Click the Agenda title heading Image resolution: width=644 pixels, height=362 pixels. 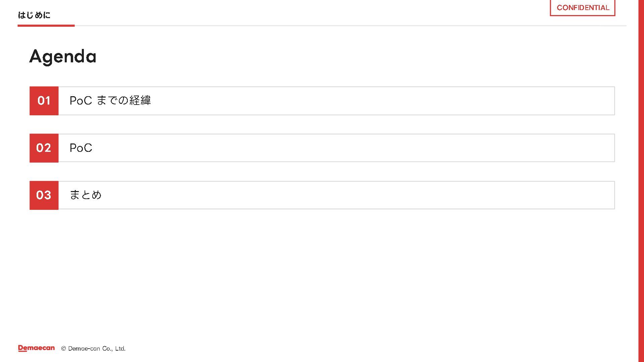pyautogui.click(x=63, y=56)
